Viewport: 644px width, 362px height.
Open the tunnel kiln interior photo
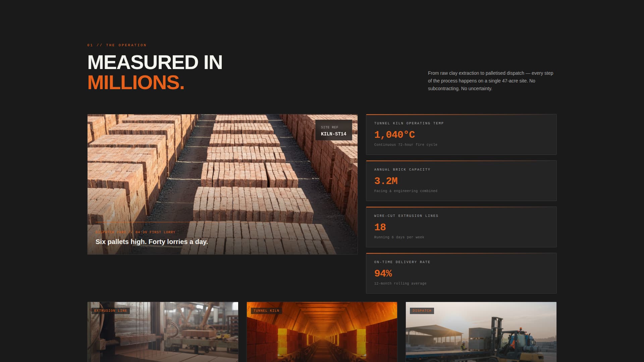click(x=322, y=335)
